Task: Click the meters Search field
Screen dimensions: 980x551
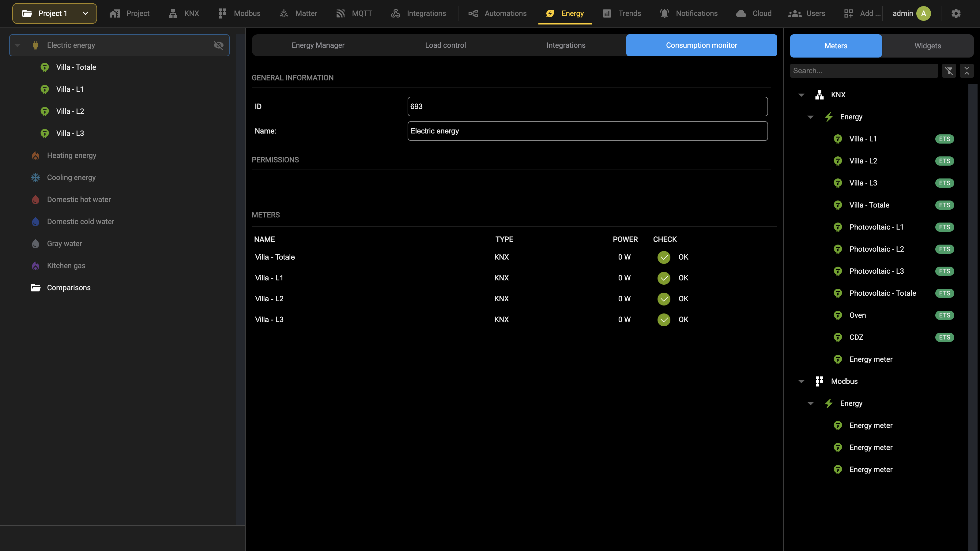Action: click(864, 71)
